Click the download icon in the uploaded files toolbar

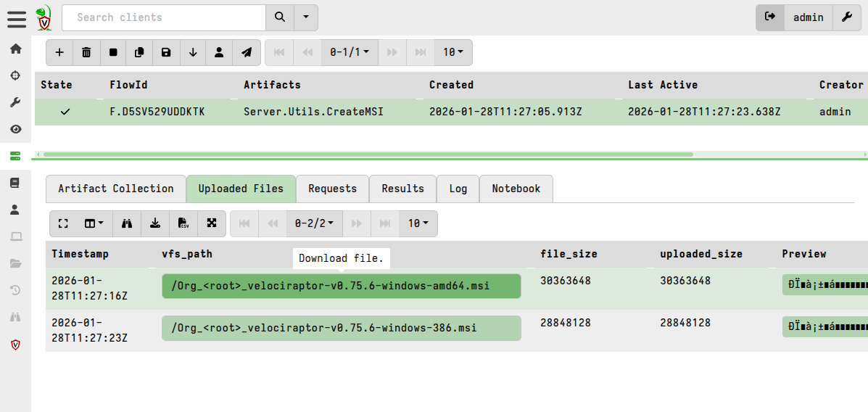click(155, 223)
